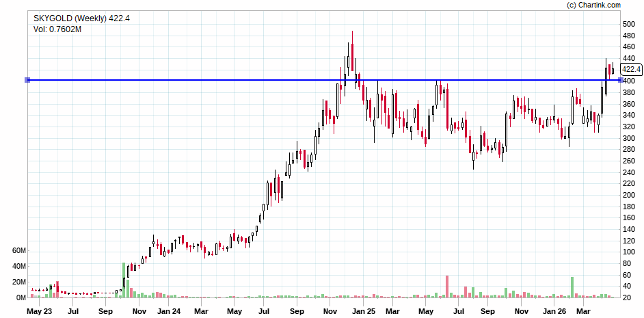The width and height of the screenshot is (644, 318).
Task: Click the 320 price axis label
Action: tap(629, 127)
